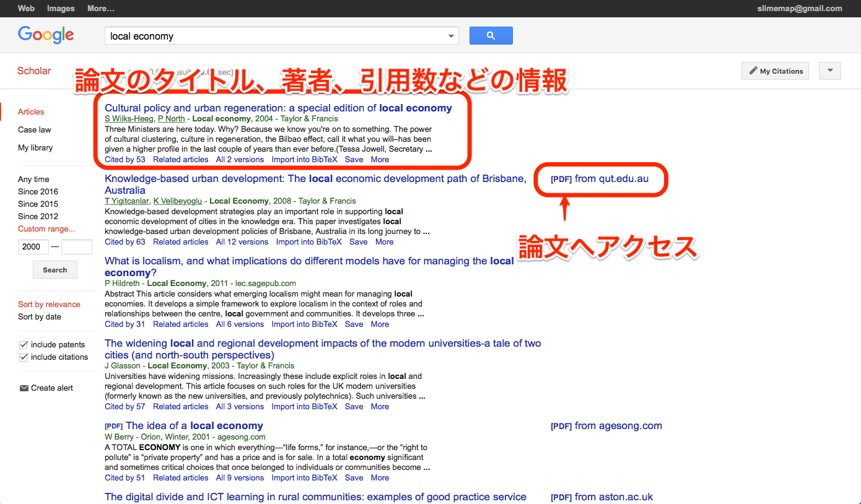The width and height of the screenshot is (861, 504).
Task: Open the search field dropdown arrow
Action: pos(450,35)
